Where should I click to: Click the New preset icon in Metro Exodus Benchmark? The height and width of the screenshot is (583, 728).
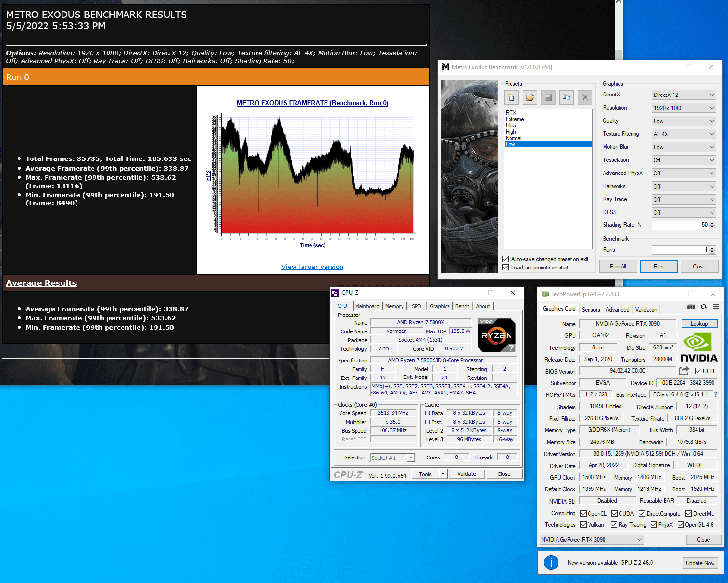[511, 97]
